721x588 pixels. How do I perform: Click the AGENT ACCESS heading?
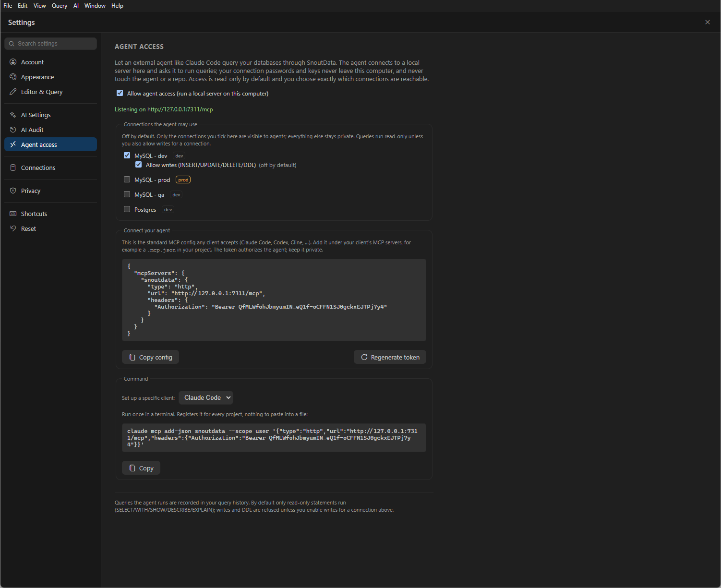click(139, 47)
